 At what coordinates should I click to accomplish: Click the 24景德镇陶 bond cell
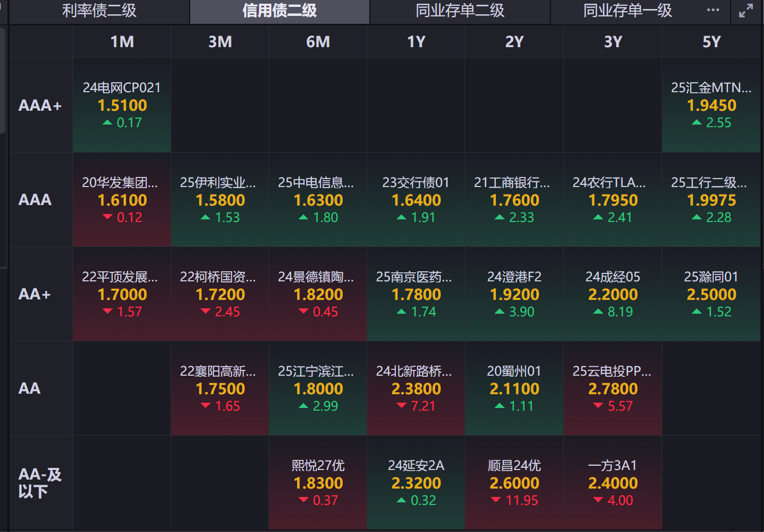point(318,294)
